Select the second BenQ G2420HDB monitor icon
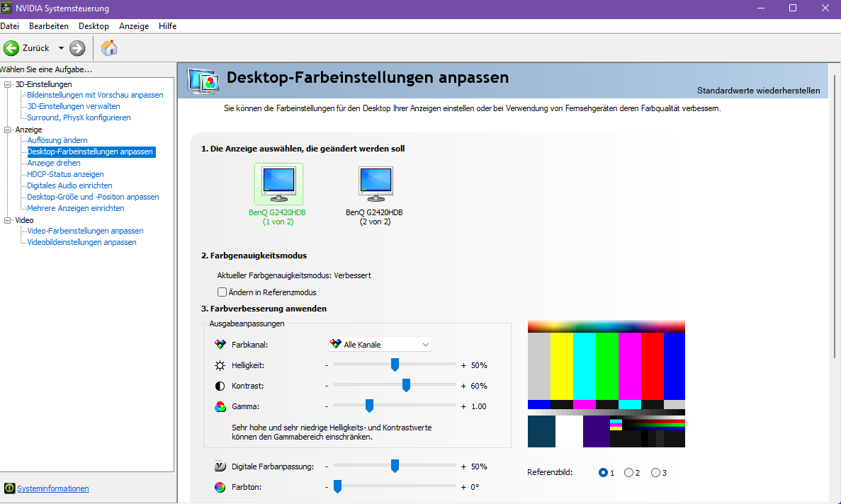Screen dimensions: 841x504 (x=376, y=184)
